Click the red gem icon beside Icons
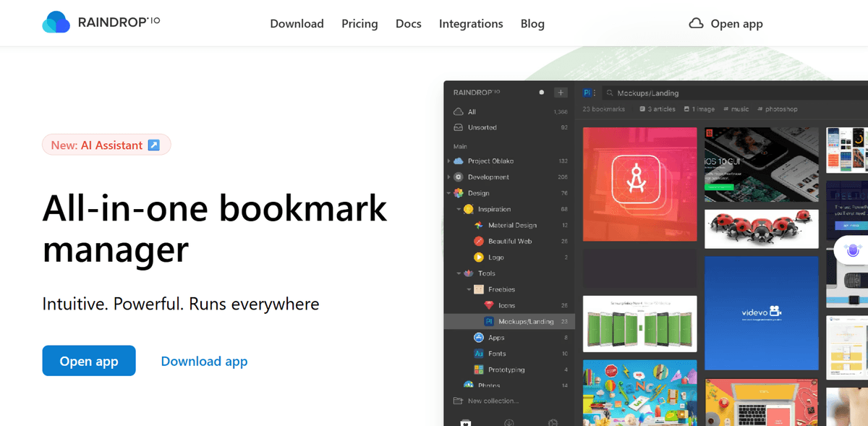 (x=488, y=305)
